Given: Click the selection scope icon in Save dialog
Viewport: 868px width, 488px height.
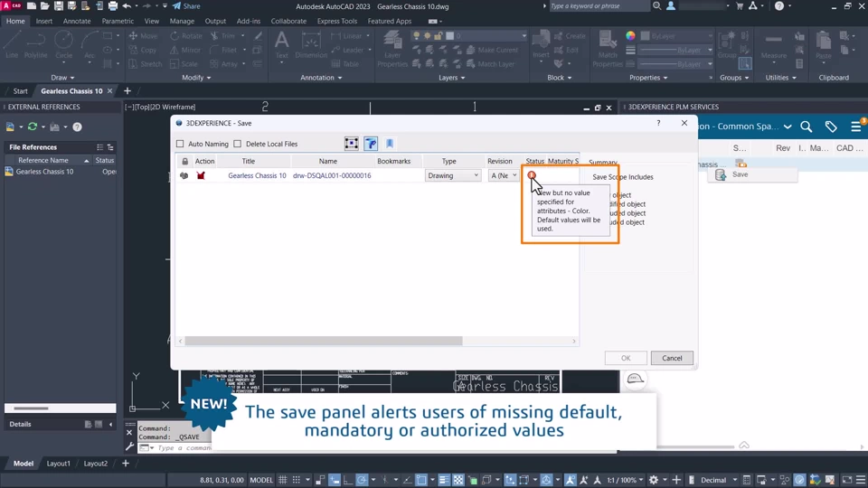Looking at the screenshot, I should coord(351,144).
